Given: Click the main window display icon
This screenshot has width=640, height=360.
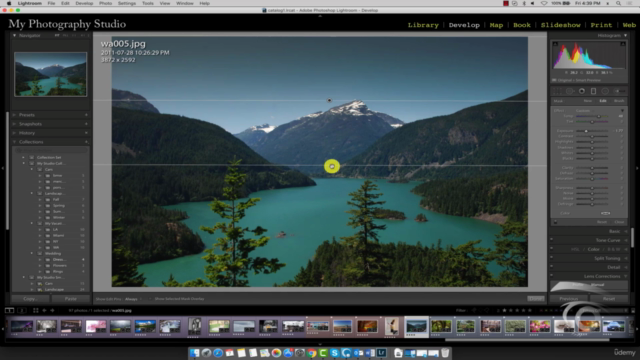Looking at the screenshot, I should tap(9, 310).
